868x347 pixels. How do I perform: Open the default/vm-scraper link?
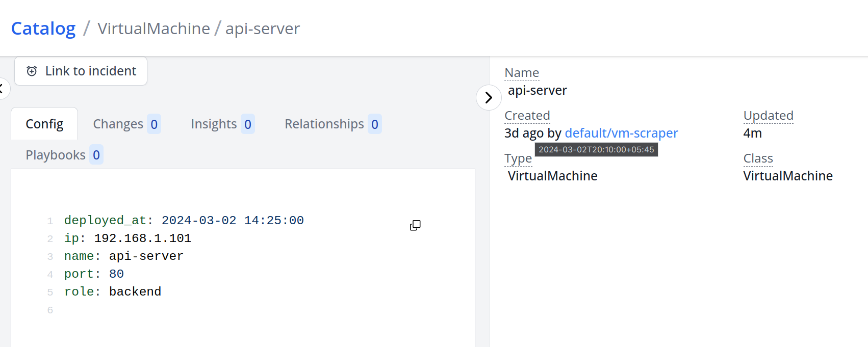point(621,133)
